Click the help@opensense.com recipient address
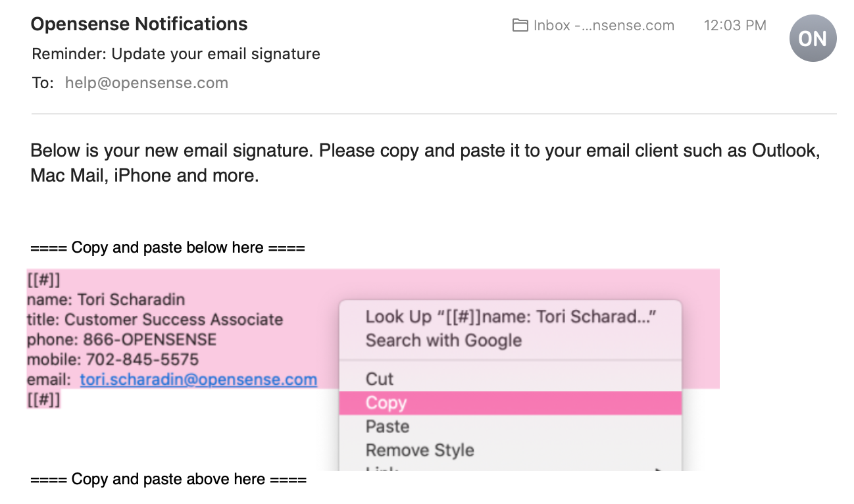Viewport: 854px width, 504px height. click(x=147, y=83)
